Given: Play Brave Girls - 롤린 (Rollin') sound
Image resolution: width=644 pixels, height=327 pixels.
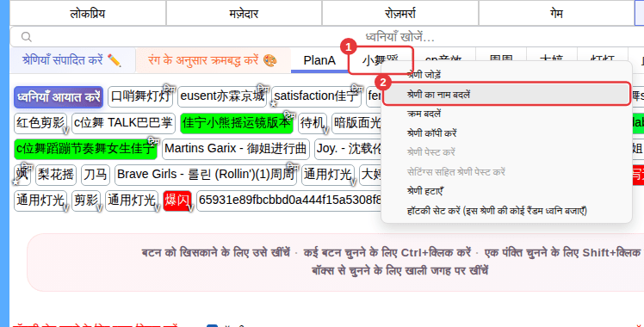Looking at the screenshot, I should tap(206, 176).
